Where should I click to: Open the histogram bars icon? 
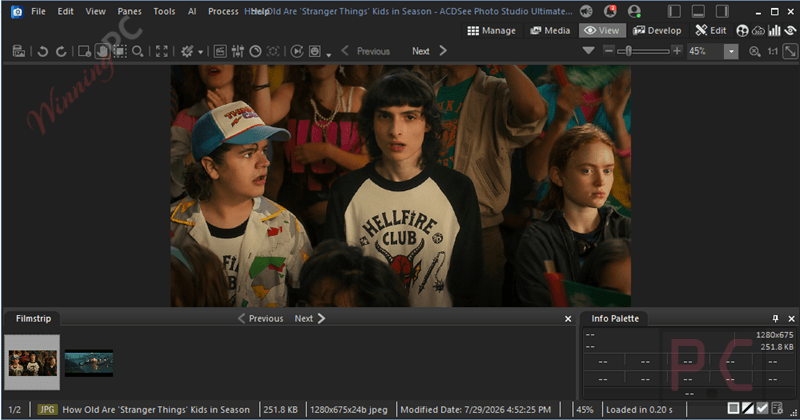[774, 31]
